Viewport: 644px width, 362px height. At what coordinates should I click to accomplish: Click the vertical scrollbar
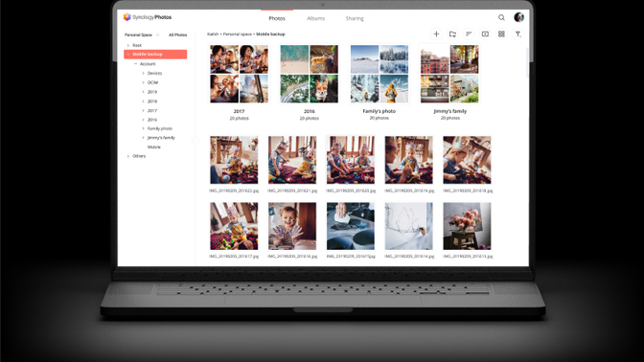(x=527, y=62)
